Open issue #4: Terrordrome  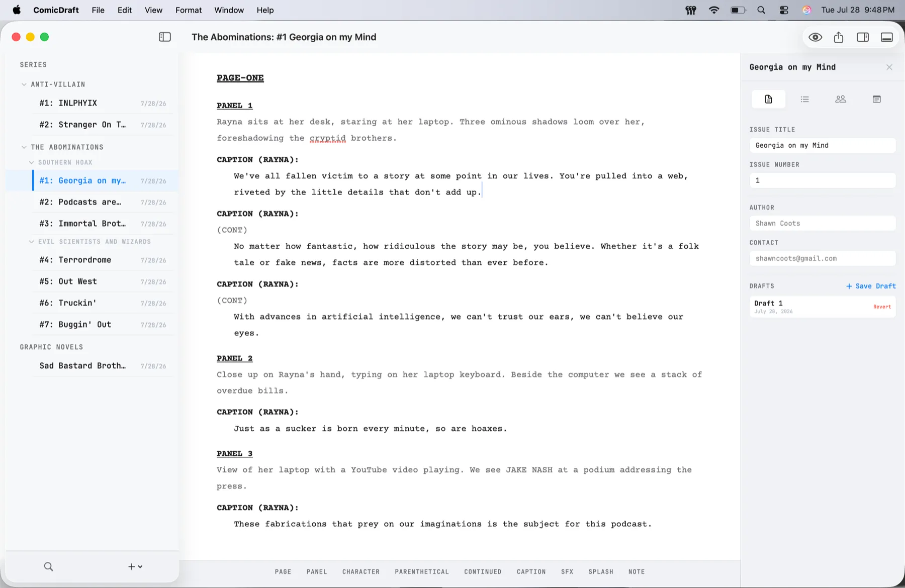pos(103,260)
